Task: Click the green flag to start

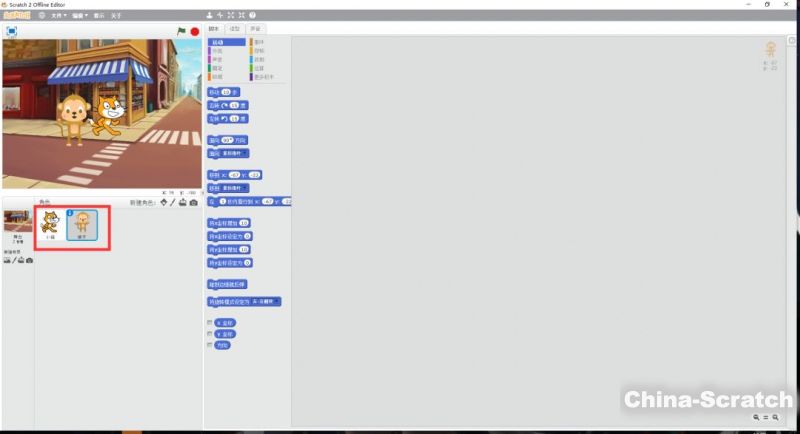Action: [x=180, y=31]
